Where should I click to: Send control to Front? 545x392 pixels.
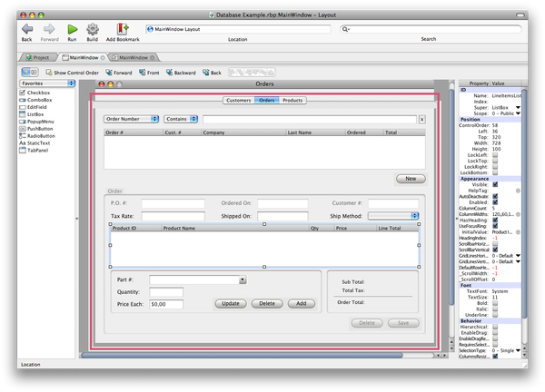pos(143,72)
